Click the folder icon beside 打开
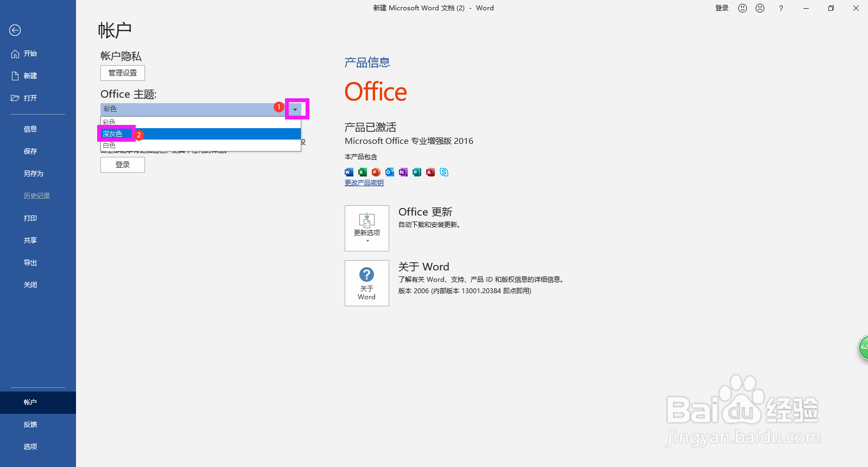The image size is (868, 467). 15,98
